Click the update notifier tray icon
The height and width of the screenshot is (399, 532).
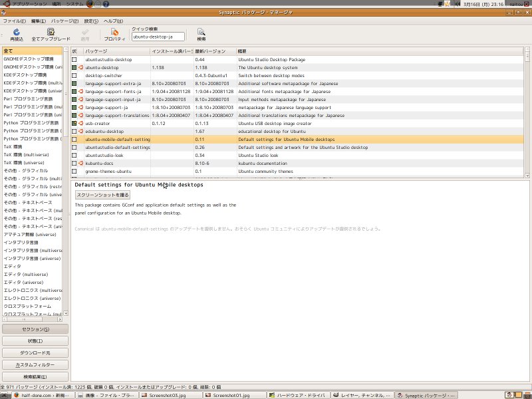[x=448, y=4]
